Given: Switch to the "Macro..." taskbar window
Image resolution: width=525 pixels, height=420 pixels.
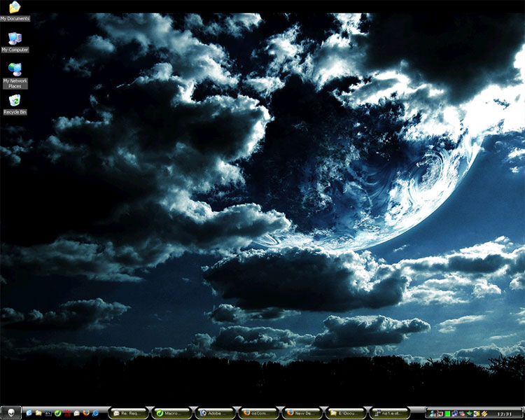Looking at the screenshot, I should pyautogui.click(x=171, y=413).
